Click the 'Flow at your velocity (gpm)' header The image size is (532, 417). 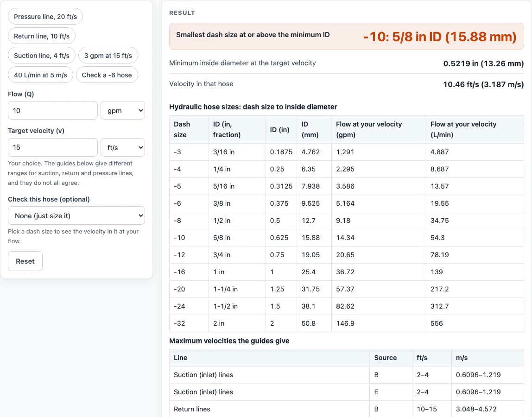point(379,129)
